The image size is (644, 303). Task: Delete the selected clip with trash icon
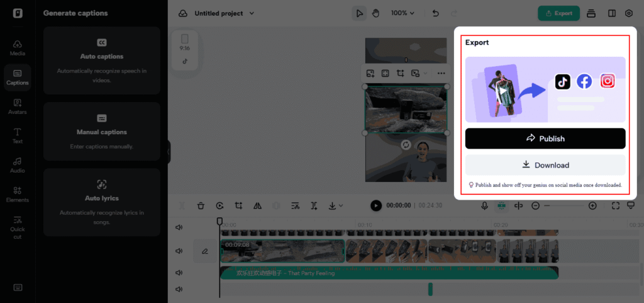pos(201,205)
